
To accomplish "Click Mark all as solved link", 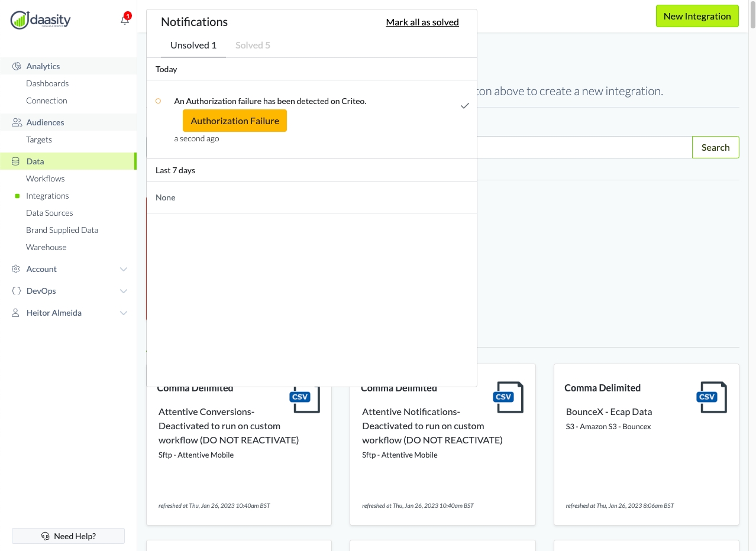I will [x=422, y=22].
